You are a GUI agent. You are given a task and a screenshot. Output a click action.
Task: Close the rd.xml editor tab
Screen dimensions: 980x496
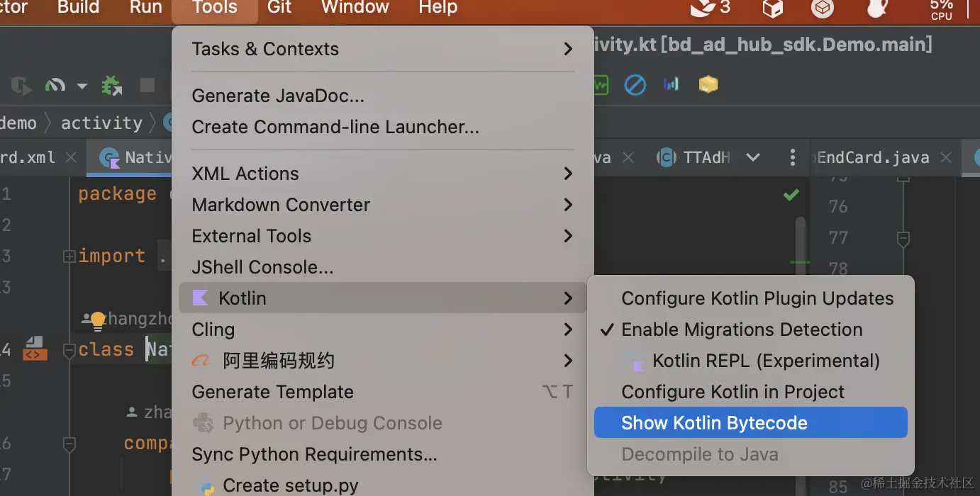(71, 157)
